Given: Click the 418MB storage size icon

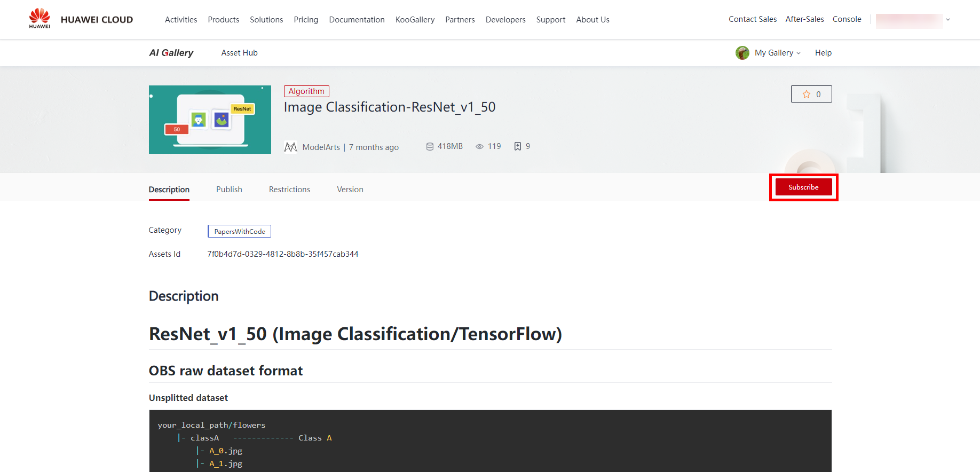Looking at the screenshot, I should tap(430, 146).
